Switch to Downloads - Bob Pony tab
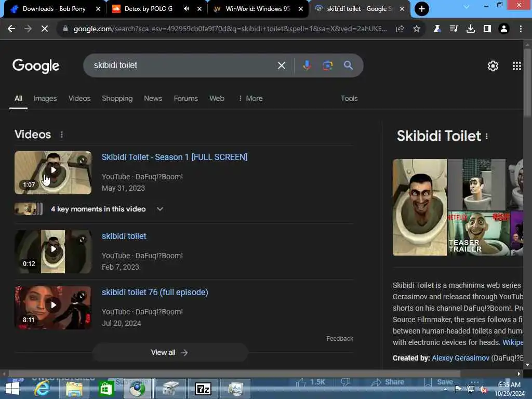Viewport: 532px width, 399px height. point(53,9)
